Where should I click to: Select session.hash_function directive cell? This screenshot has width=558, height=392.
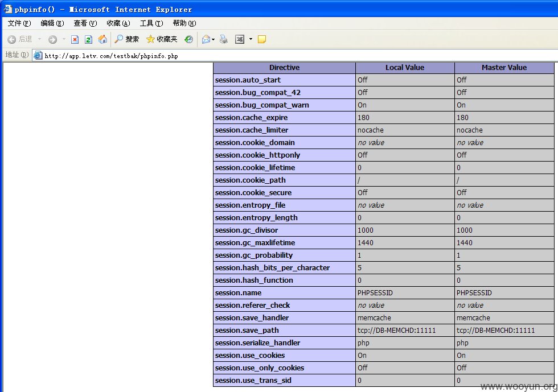click(x=284, y=280)
